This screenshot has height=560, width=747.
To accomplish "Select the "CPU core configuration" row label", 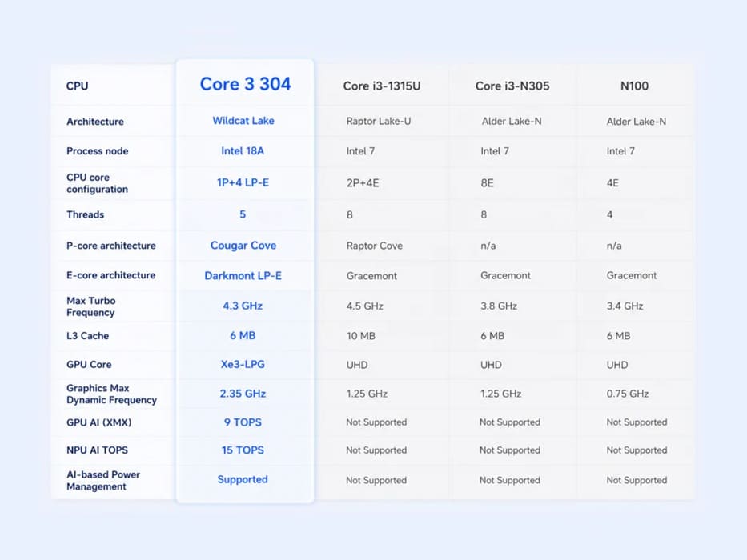I will (x=97, y=183).
